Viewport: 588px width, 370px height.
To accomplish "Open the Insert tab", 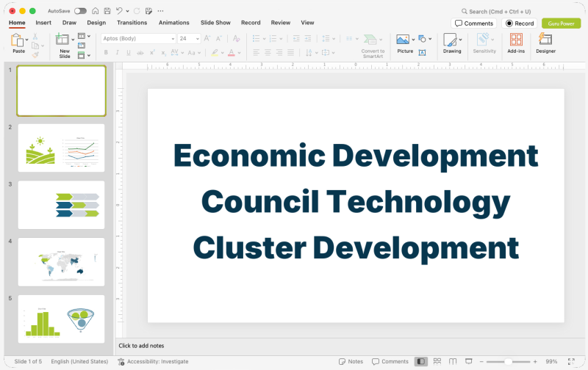I will pos(43,23).
